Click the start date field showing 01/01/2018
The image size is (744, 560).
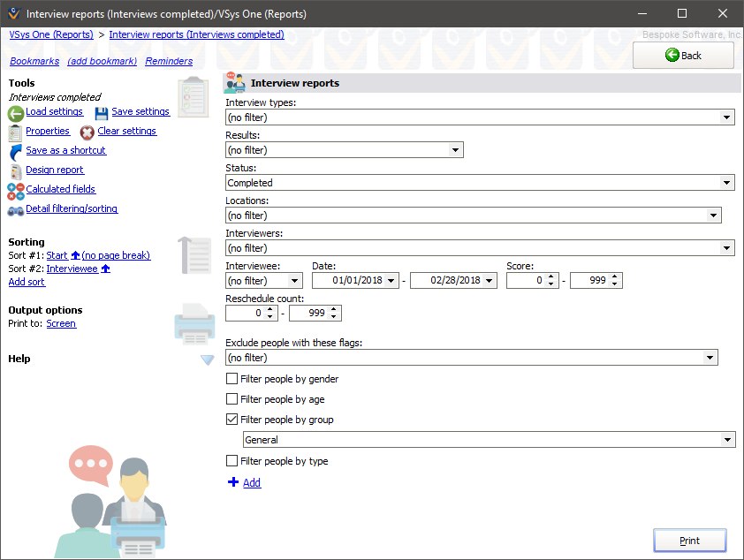tap(351, 280)
